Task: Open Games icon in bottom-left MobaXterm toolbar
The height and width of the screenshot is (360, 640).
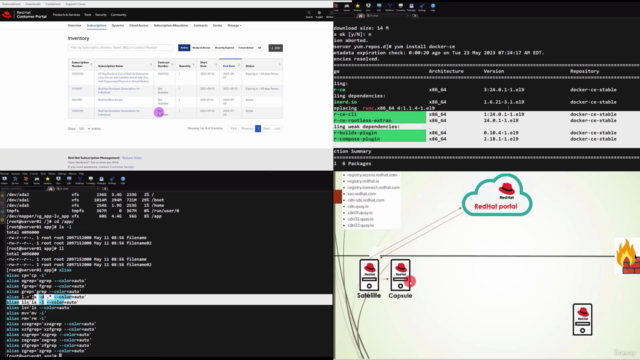Action: tap(37, 180)
